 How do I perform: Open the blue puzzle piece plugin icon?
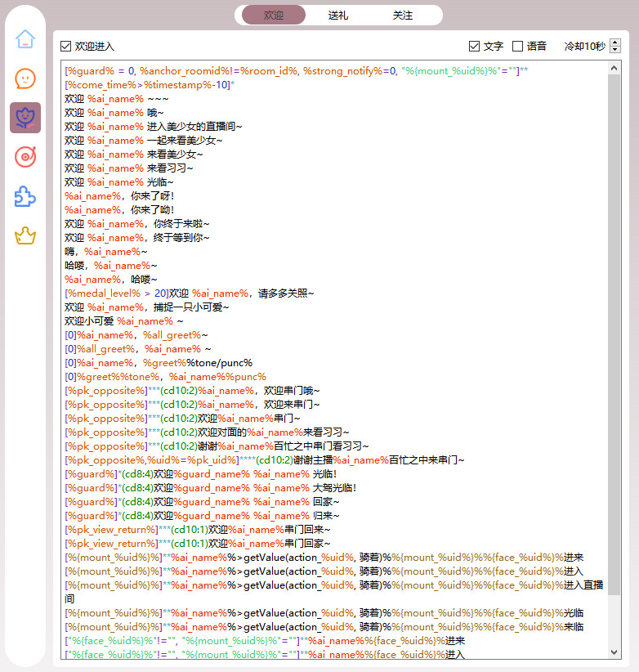pyautogui.click(x=25, y=196)
